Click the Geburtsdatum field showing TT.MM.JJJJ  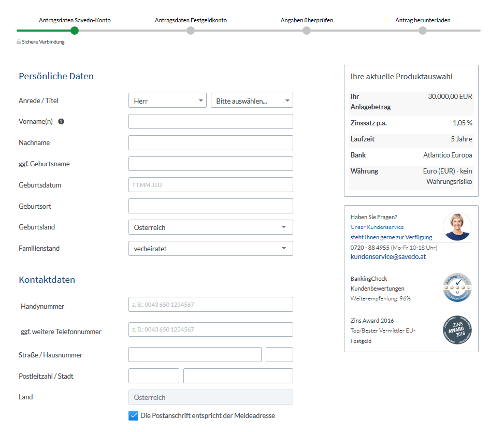coord(210,184)
